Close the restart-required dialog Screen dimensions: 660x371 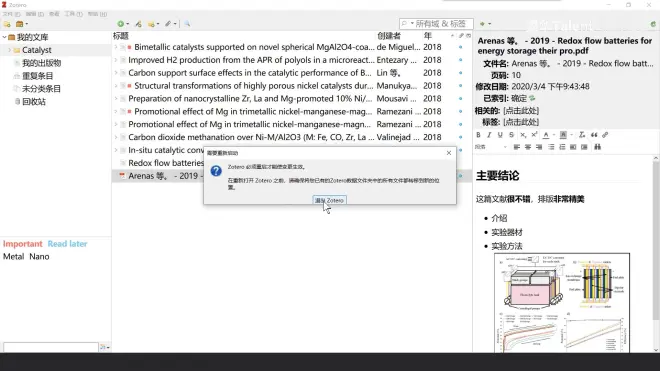[x=449, y=153]
